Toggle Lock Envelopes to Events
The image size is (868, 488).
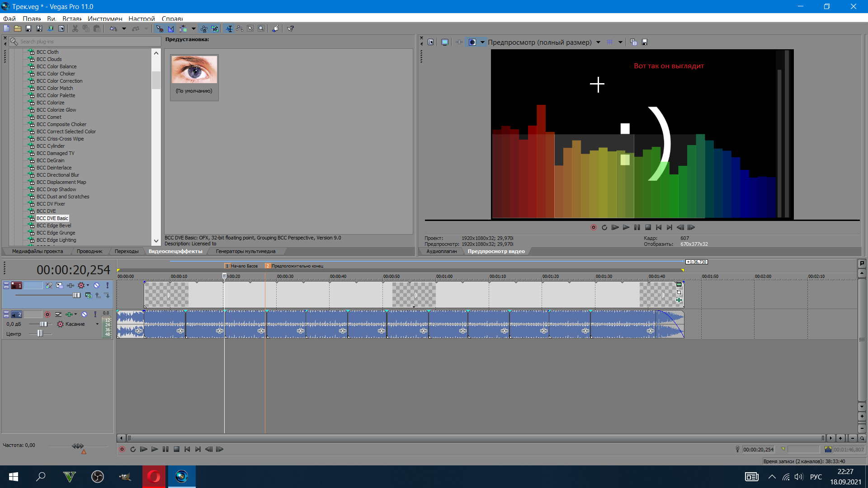point(204,28)
